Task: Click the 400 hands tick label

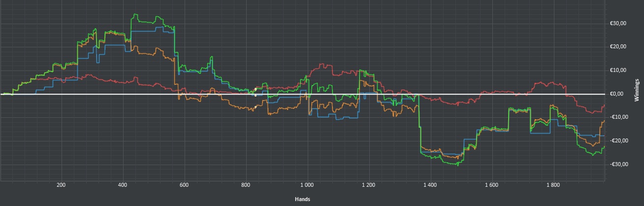Action: (x=123, y=186)
